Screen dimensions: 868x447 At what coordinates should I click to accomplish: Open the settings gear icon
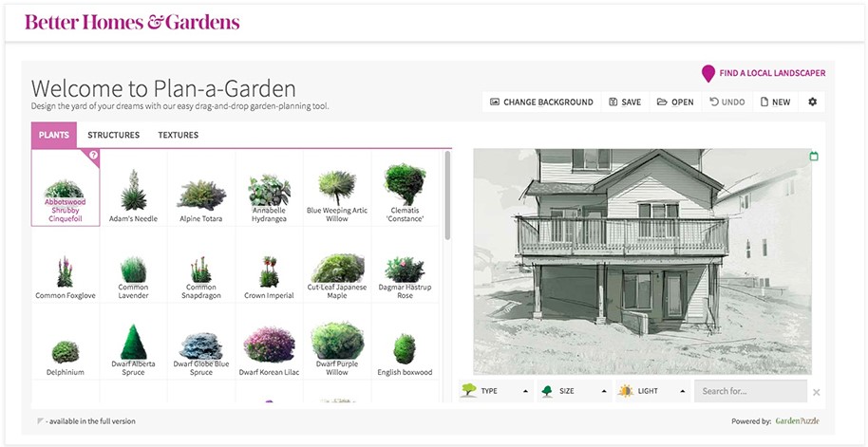[813, 102]
